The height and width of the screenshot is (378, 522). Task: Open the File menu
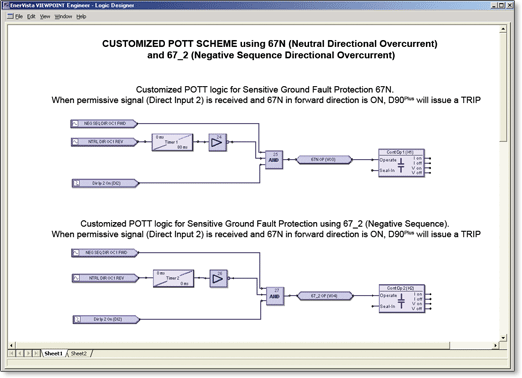click(x=19, y=16)
